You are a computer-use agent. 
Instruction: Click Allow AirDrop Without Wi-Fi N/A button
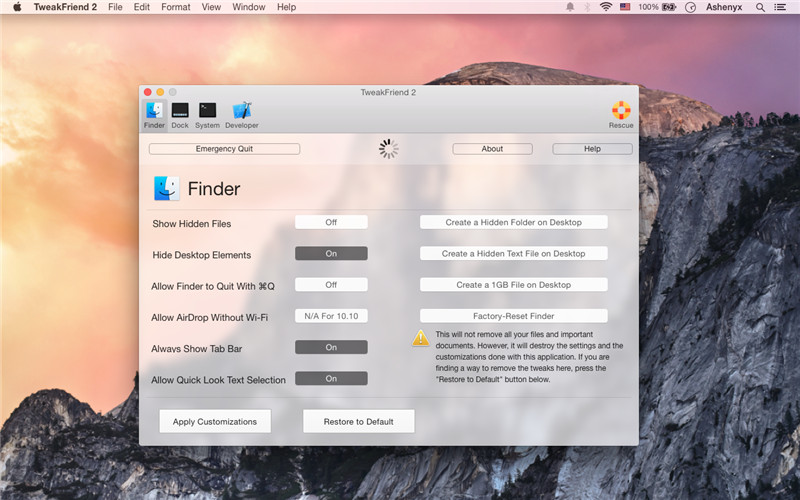pyautogui.click(x=331, y=316)
